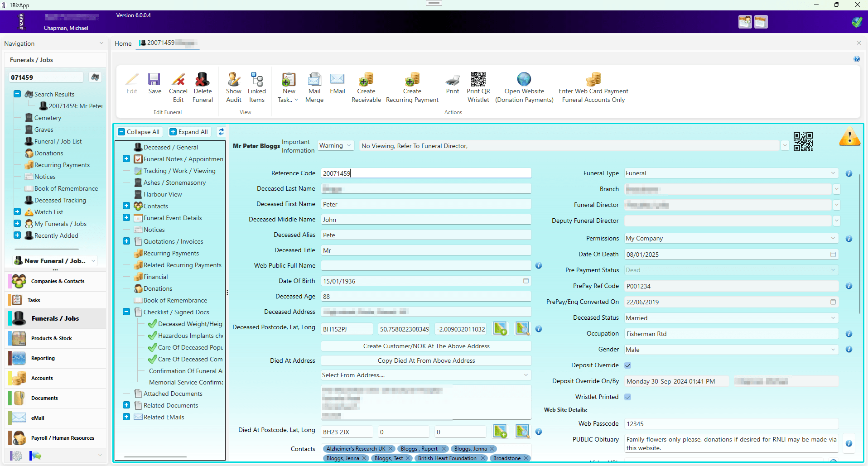The image size is (868, 466).
Task: Expand Quotations / Invoices node
Action: coord(126,241)
